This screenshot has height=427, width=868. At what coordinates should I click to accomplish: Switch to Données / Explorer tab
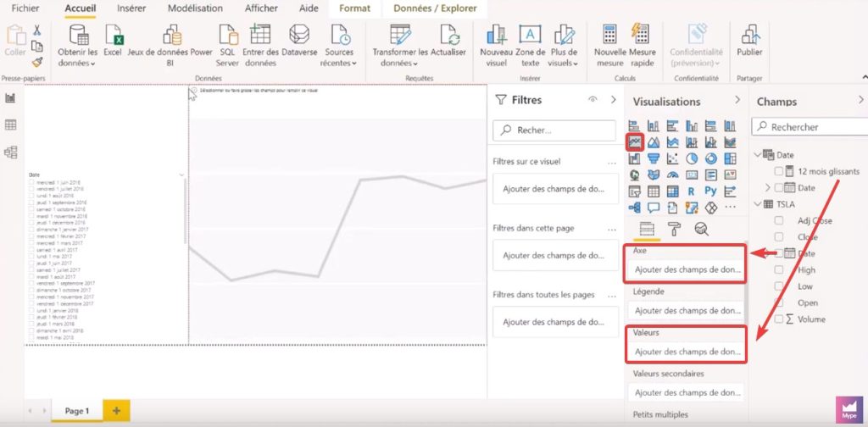435,8
